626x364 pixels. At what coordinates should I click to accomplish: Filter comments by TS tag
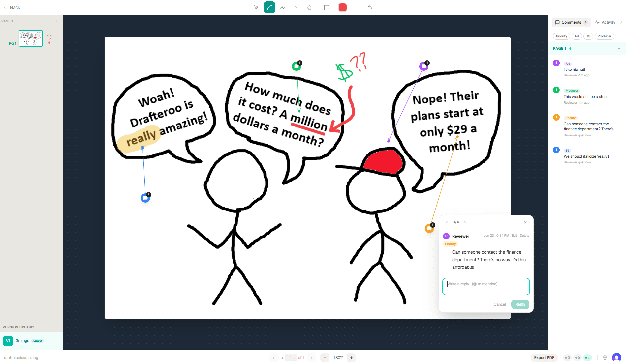(588, 36)
